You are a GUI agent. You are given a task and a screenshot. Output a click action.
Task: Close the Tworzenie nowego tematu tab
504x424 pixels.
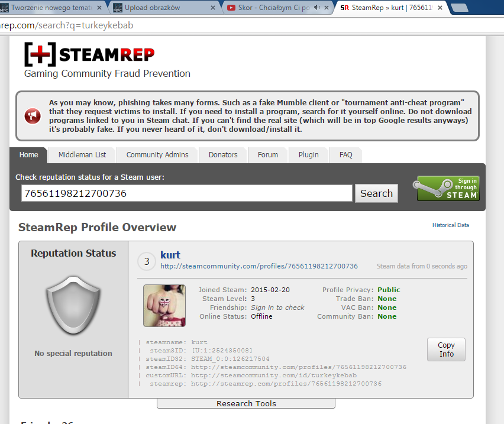pyautogui.click(x=99, y=8)
